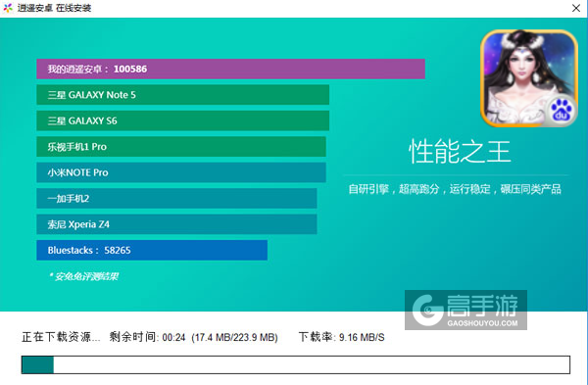Select the 乐视手机1 Pro bar
This screenshot has height=385, width=588.
[x=181, y=147]
